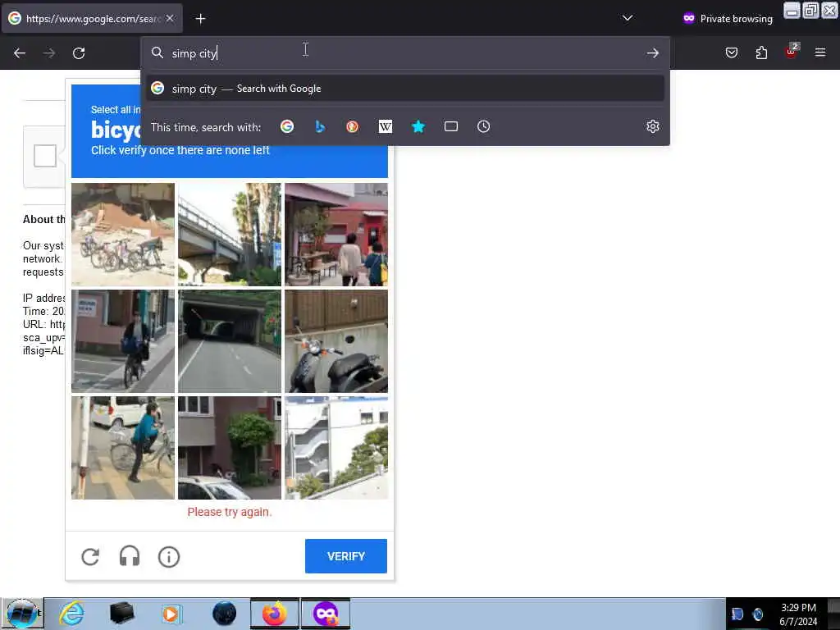Search history with the clock icon
This screenshot has height=630, width=840.
(484, 126)
